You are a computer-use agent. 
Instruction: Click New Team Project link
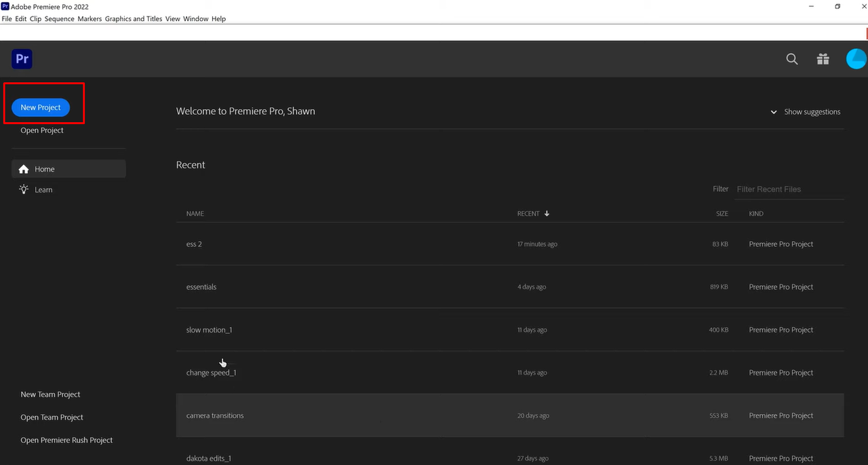point(50,394)
